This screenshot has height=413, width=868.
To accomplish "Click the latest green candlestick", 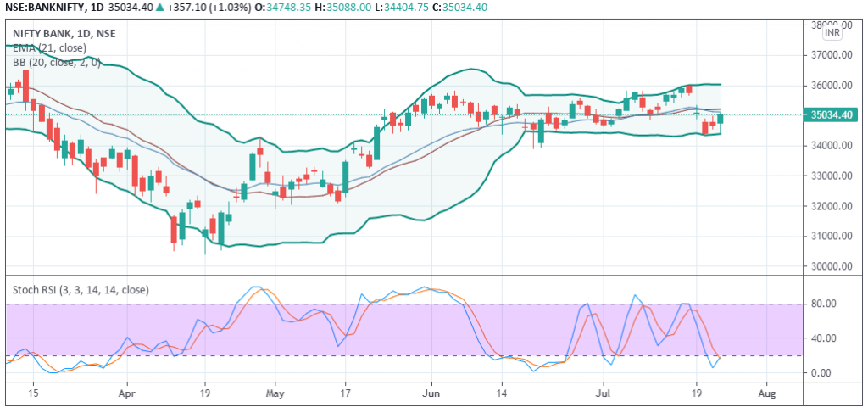I will tap(721, 120).
